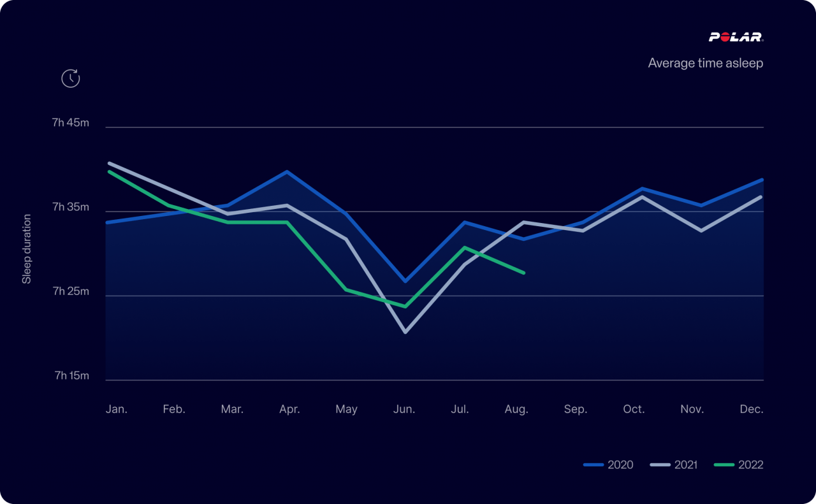Click the 7h 25m y-axis label

(x=70, y=292)
